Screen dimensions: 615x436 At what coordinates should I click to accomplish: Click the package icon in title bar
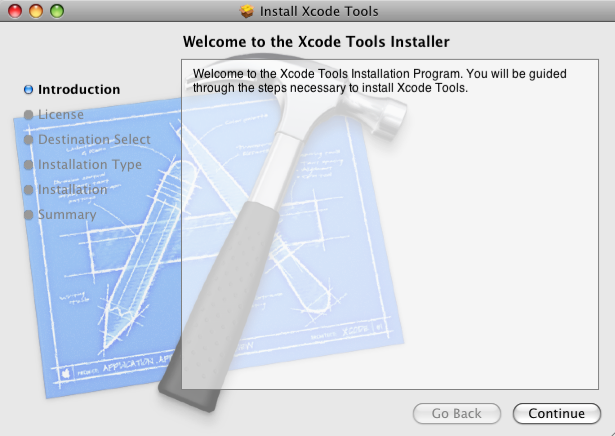tap(247, 12)
